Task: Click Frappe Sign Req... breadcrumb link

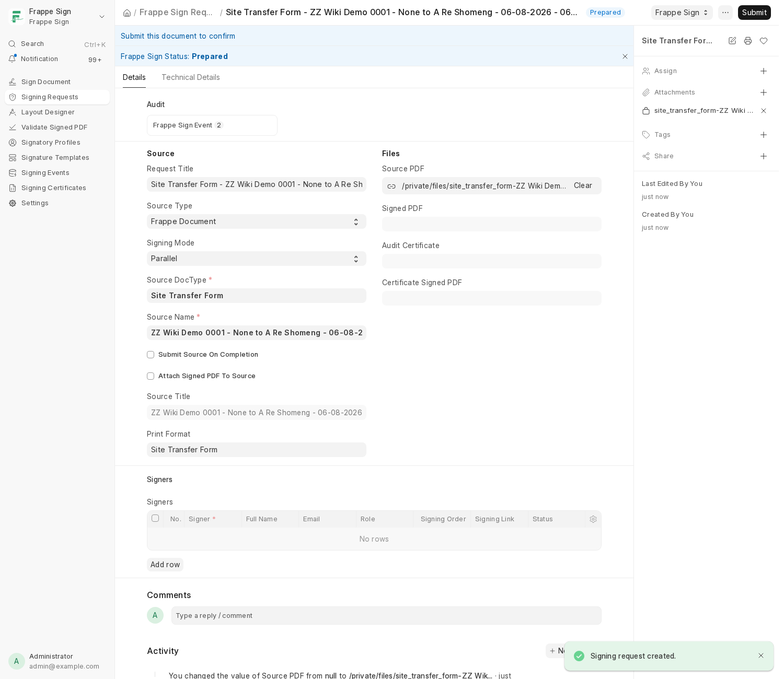Action: pyautogui.click(x=176, y=13)
